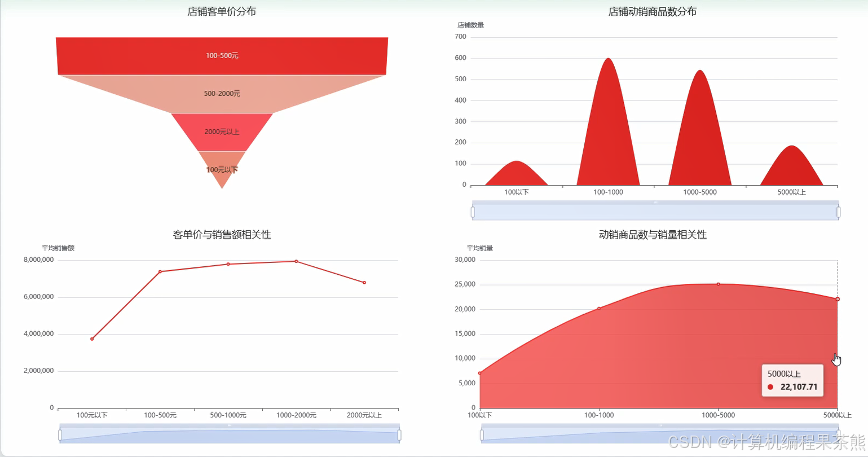
Task: Click the 1000-2000元 x-axis label
Action: 296,415
